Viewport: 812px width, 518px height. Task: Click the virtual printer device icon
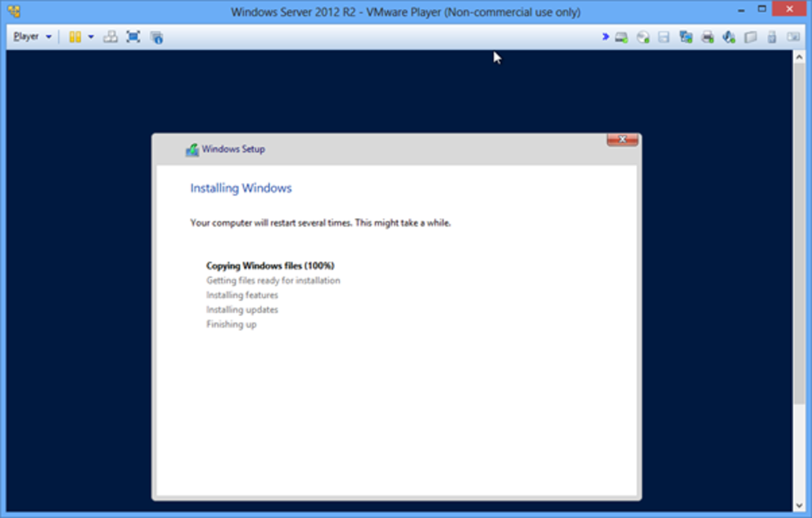707,37
